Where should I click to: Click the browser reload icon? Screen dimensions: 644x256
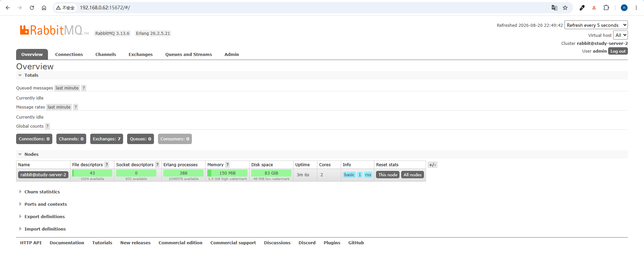(x=32, y=8)
